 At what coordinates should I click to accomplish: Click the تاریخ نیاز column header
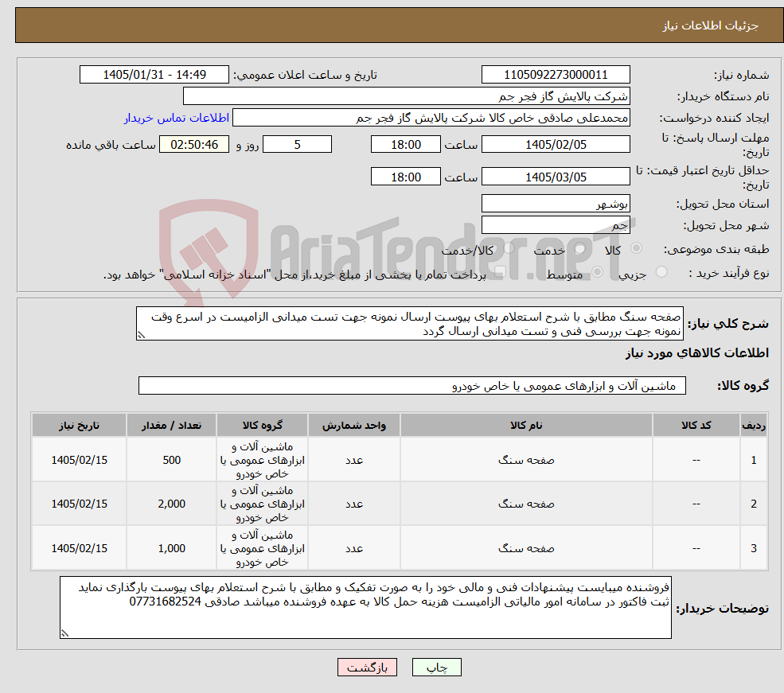(79, 425)
